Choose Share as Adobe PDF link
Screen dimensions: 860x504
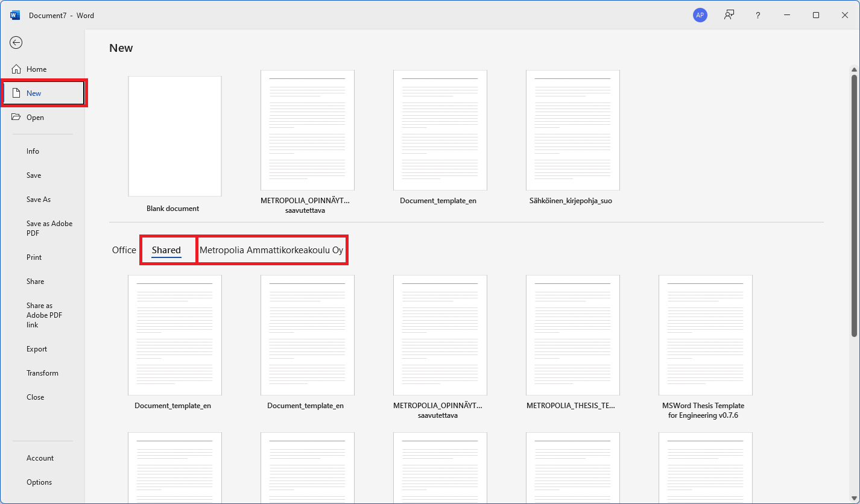point(42,315)
